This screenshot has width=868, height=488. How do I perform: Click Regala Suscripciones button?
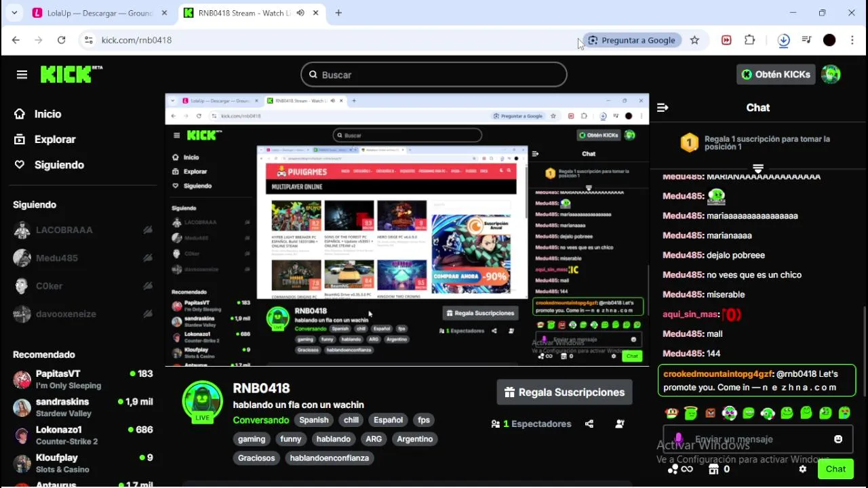[x=564, y=392]
